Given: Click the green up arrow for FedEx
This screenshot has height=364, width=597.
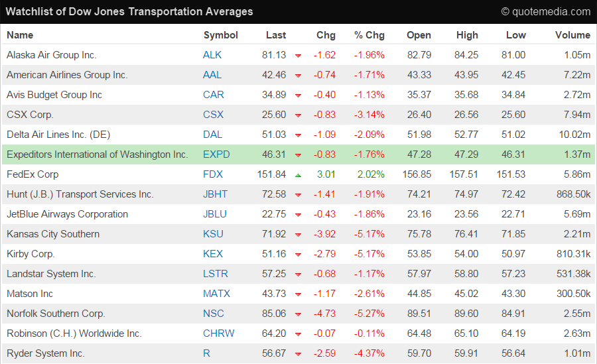Looking at the screenshot, I should pyautogui.click(x=298, y=175).
